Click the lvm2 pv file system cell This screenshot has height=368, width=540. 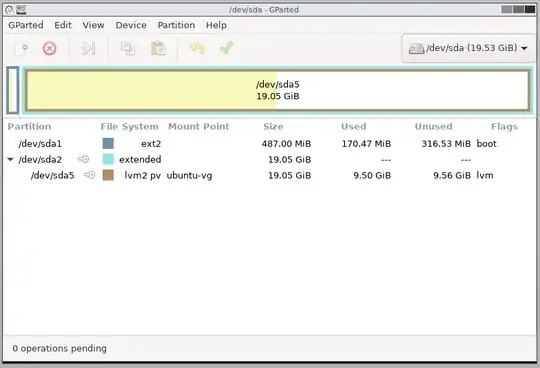143,176
